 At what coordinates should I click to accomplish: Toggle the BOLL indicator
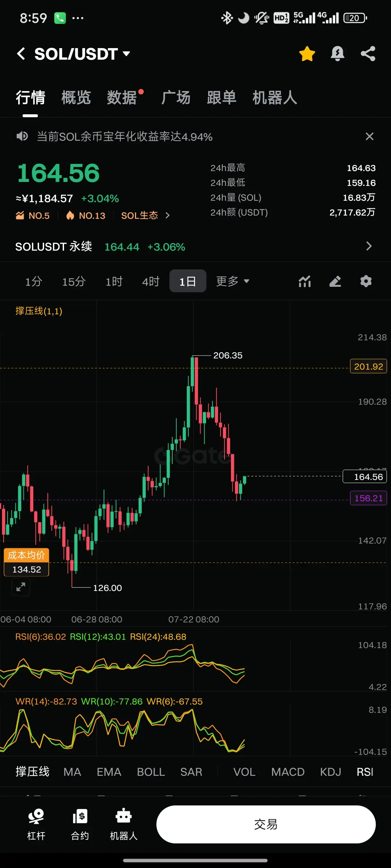(151, 772)
